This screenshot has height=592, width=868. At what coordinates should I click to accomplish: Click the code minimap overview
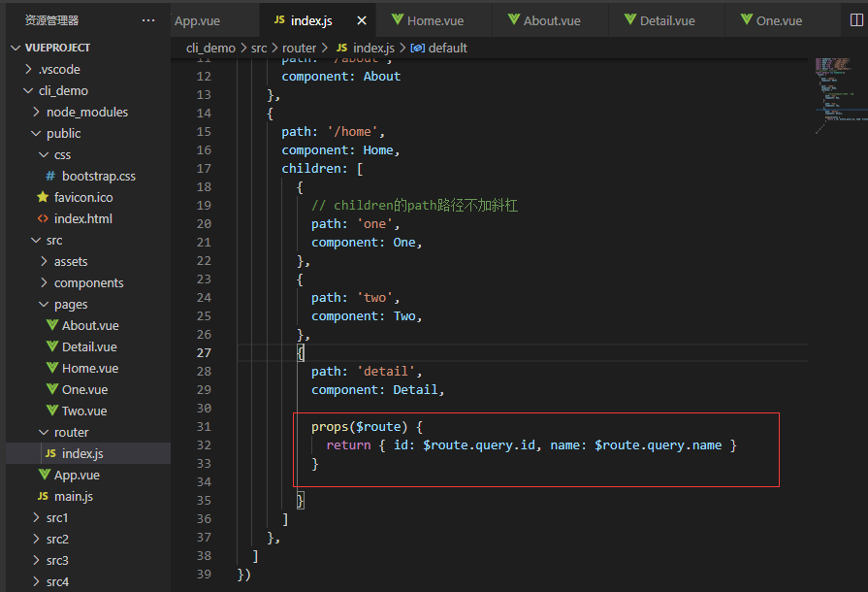[840, 94]
